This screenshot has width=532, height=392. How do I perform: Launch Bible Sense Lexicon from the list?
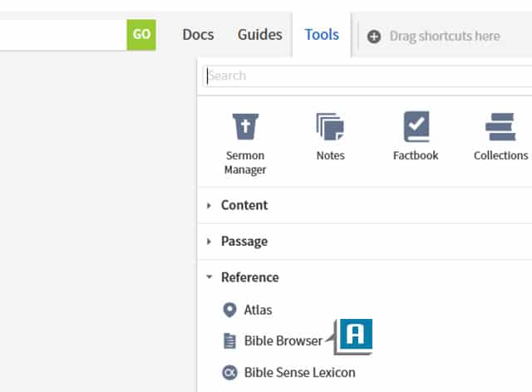[299, 372]
